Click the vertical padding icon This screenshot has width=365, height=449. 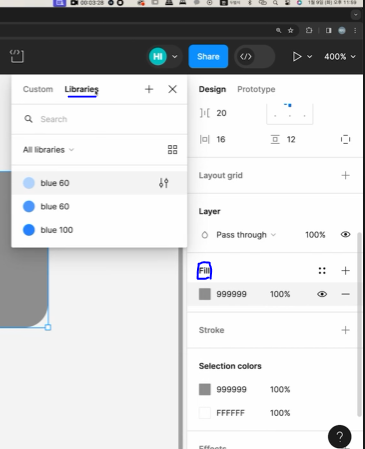pos(275,139)
